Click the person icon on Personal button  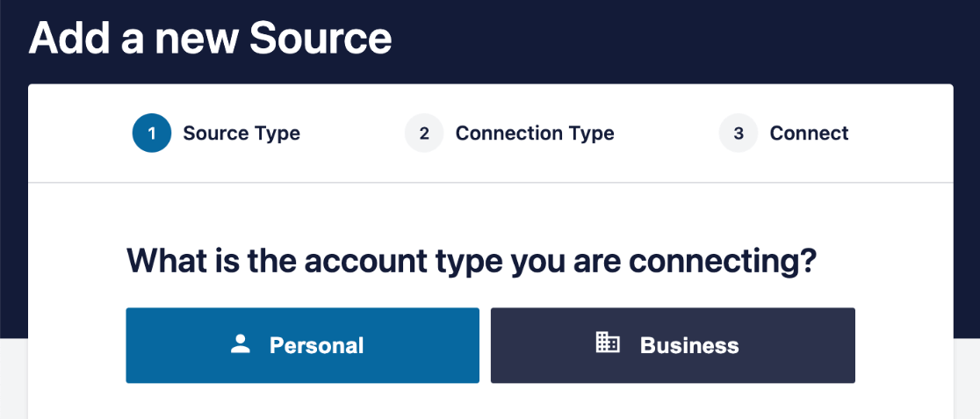pyautogui.click(x=241, y=345)
